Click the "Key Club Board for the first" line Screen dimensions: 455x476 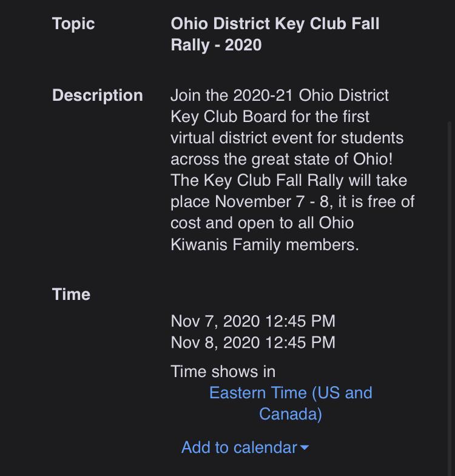click(x=270, y=117)
